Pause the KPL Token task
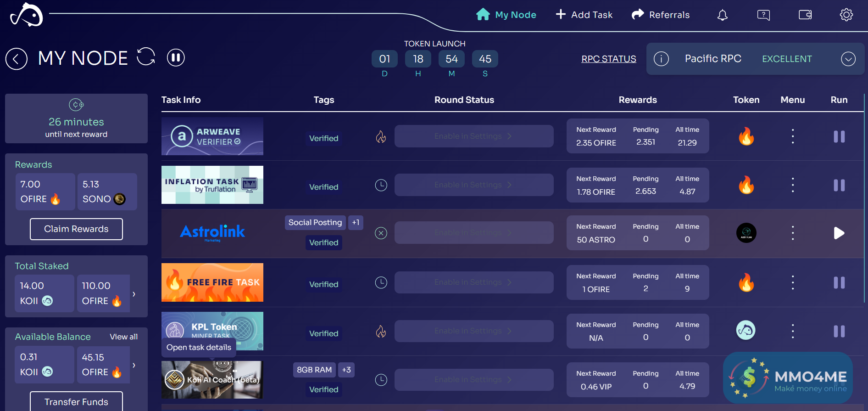Viewport: 868px width, 411px height. click(x=839, y=331)
